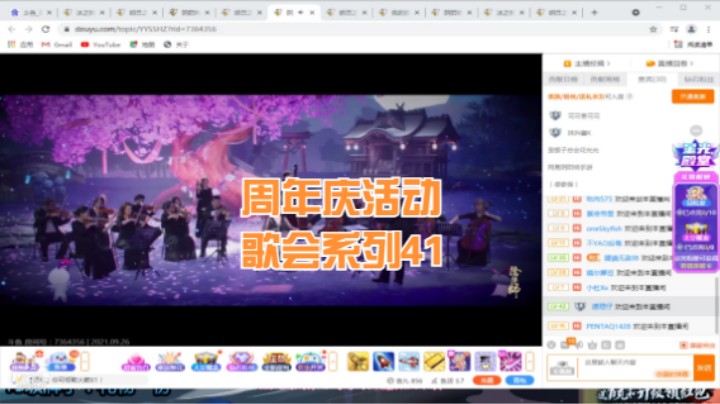This screenshot has width=720, height=404.
Task: Open the Chrome three-dot menu
Action: (709, 29)
